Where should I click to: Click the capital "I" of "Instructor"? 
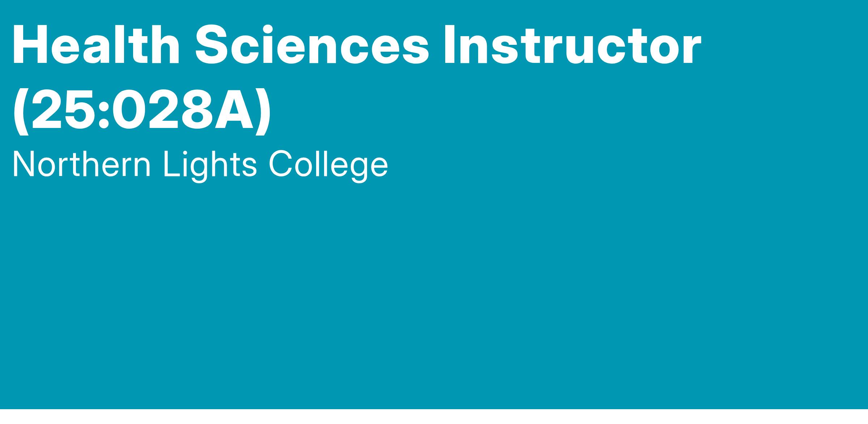pos(450,46)
